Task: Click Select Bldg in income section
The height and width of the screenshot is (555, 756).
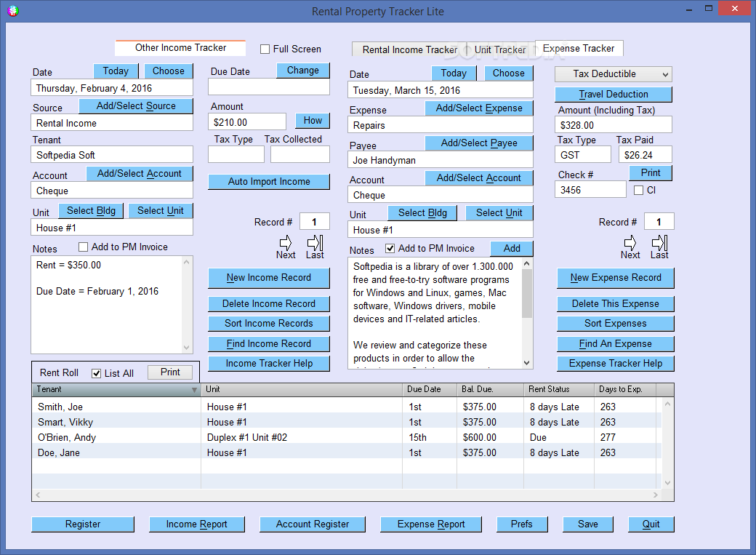Action: (91, 211)
